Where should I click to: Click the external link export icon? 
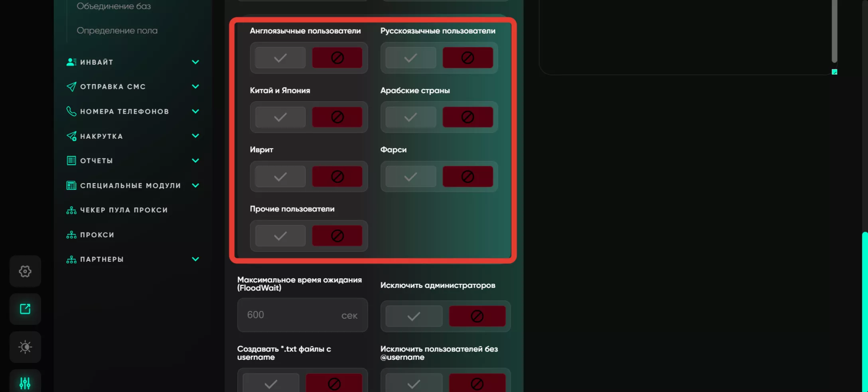25,309
